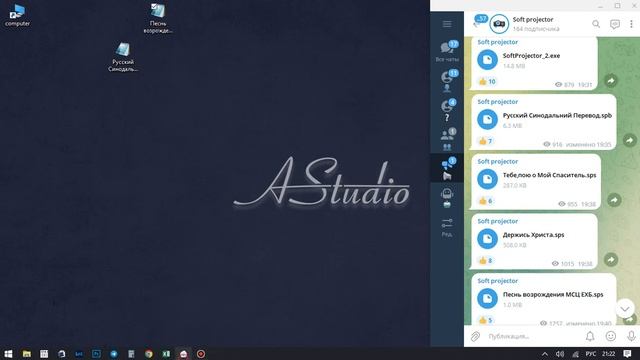Focus the "Публикация..." message input field
Screen dimensions: 640x360
532,336
